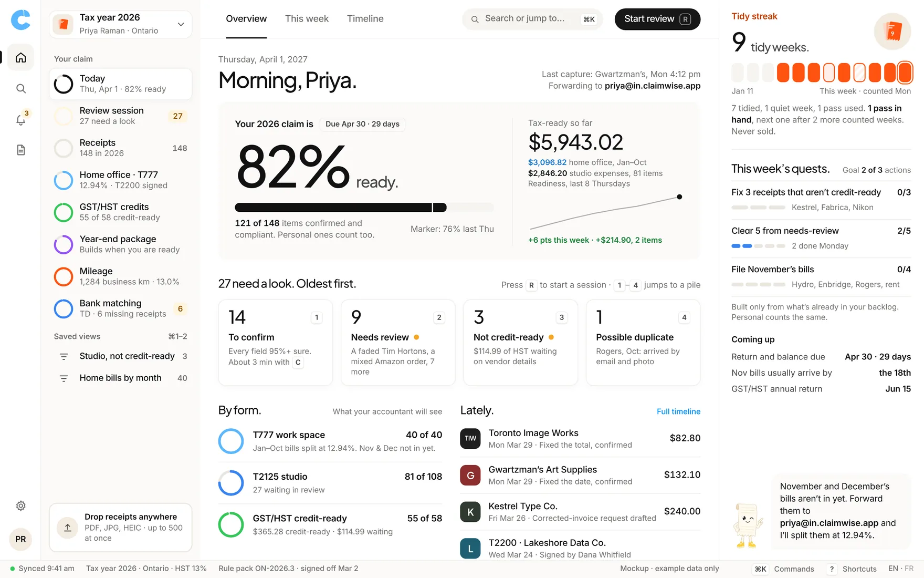Switch to the Overview tab
Image resolution: width=924 pixels, height=578 pixels.
tap(246, 19)
